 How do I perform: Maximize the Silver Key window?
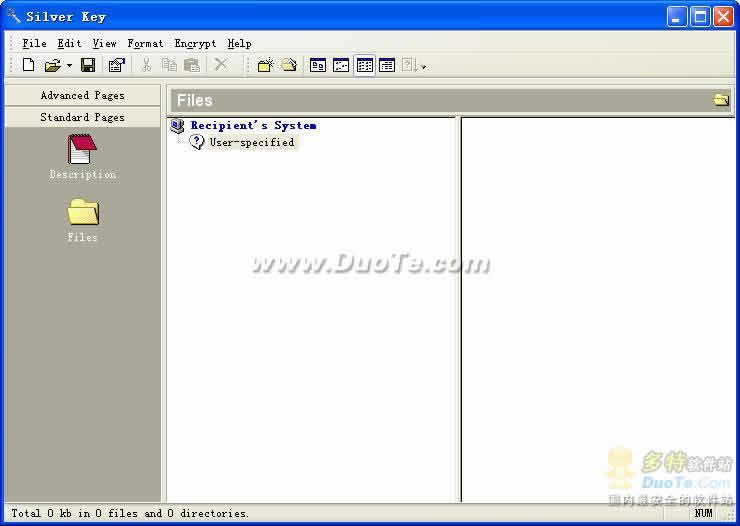point(700,17)
